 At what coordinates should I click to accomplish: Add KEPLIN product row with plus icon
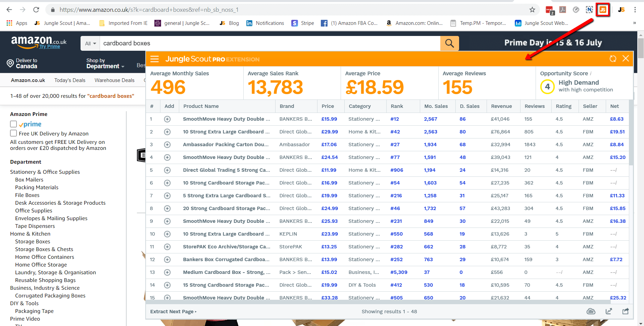167,234
